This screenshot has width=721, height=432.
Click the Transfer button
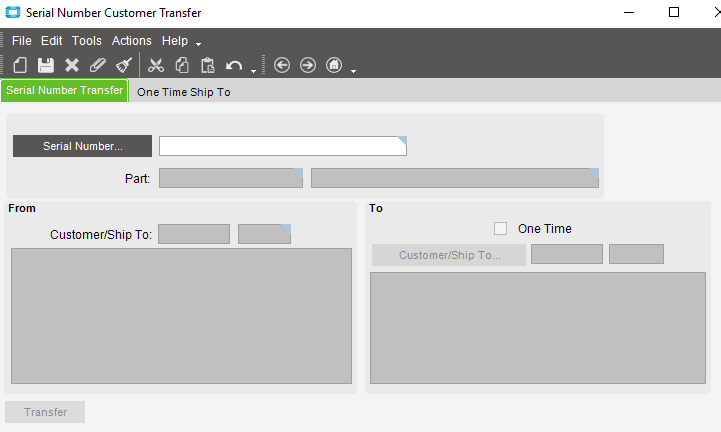45,412
